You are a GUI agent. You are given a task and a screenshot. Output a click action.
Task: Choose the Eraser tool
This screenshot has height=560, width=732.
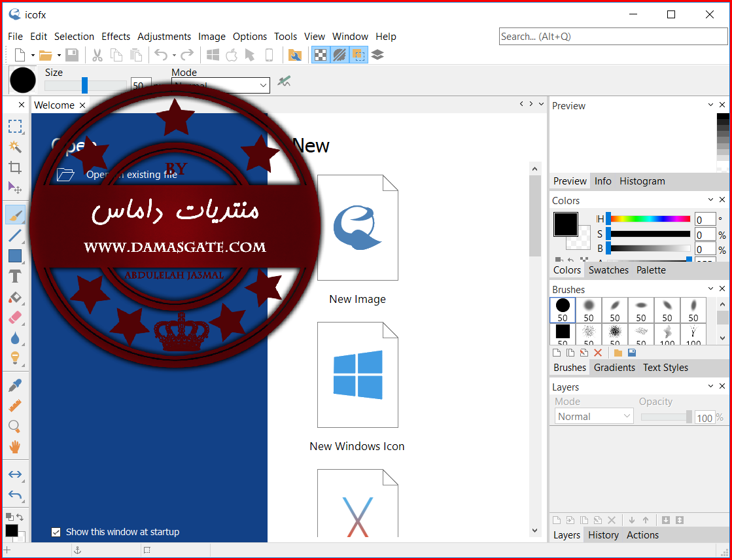click(15, 317)
